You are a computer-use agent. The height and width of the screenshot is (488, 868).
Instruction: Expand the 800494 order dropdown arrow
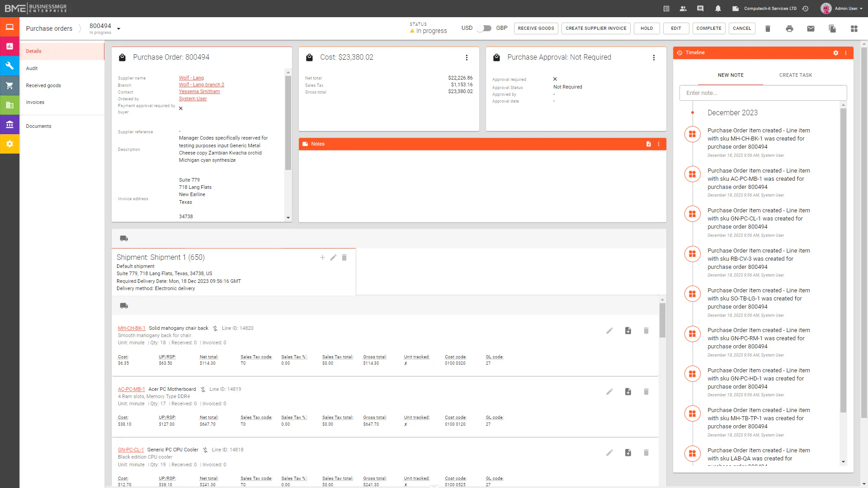pos(118,29)
